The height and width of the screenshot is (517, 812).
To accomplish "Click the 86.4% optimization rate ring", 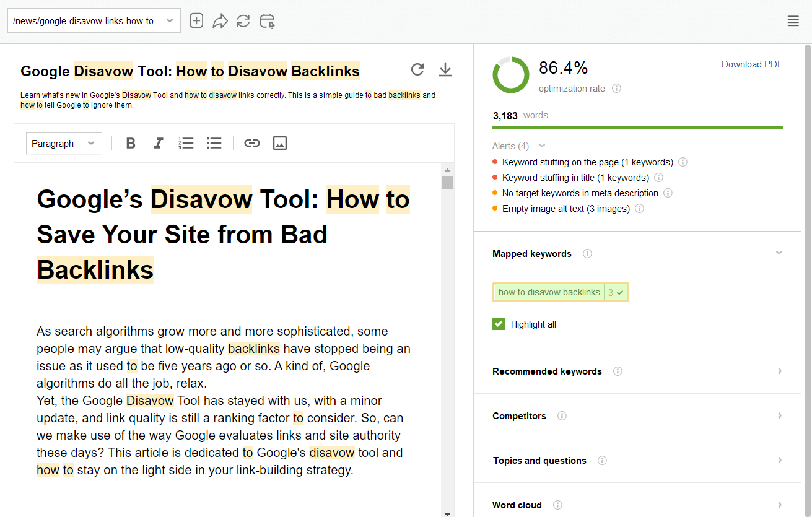I will pos(511,75).
